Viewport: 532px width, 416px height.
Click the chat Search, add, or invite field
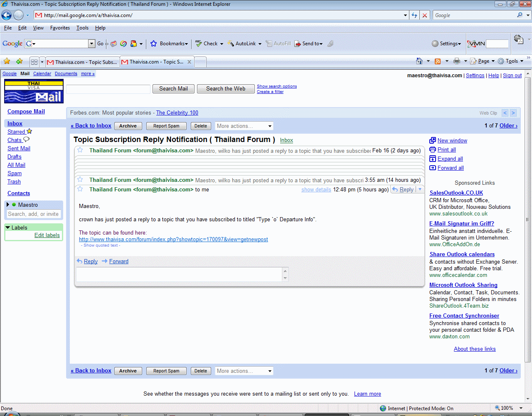pos(34,214)
